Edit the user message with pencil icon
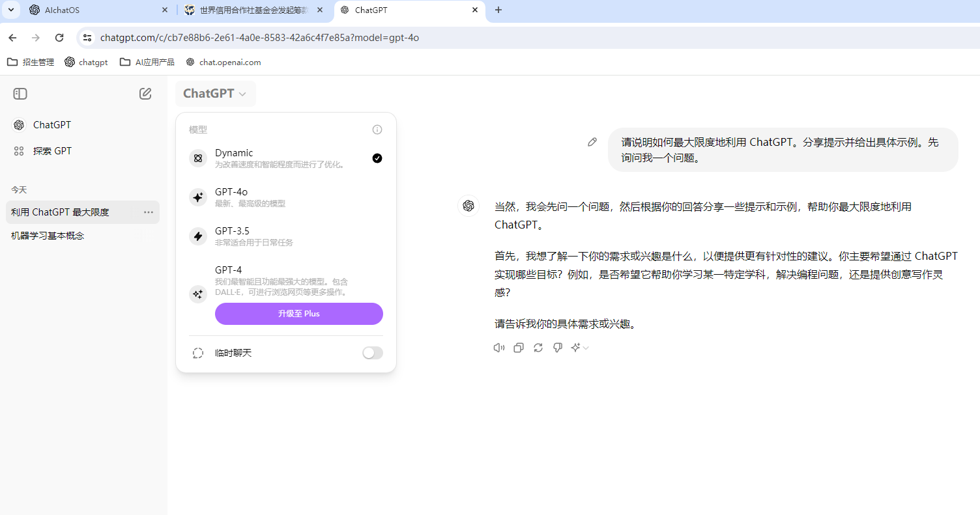Image resolution: width=980 pixels, height=515 pixels. (592, 142)
